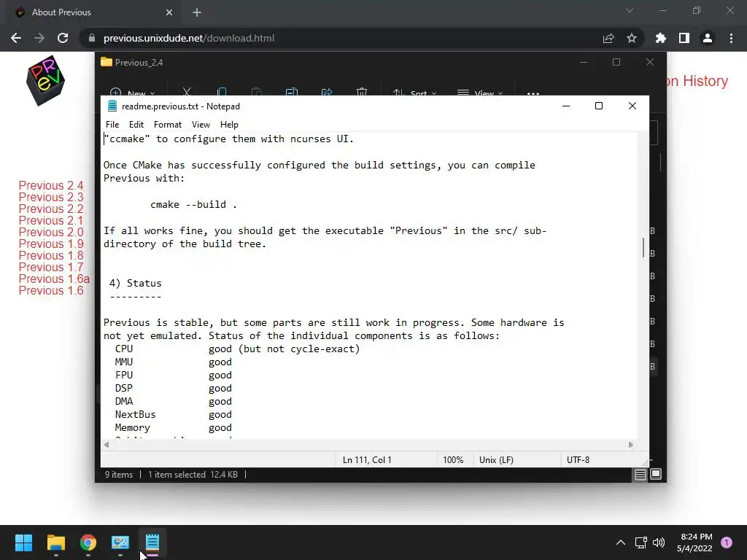Image resolution: width=747 pixels, height=560 pixels.
Task: Open File Explorer from the taskbar
Action: 56,542
